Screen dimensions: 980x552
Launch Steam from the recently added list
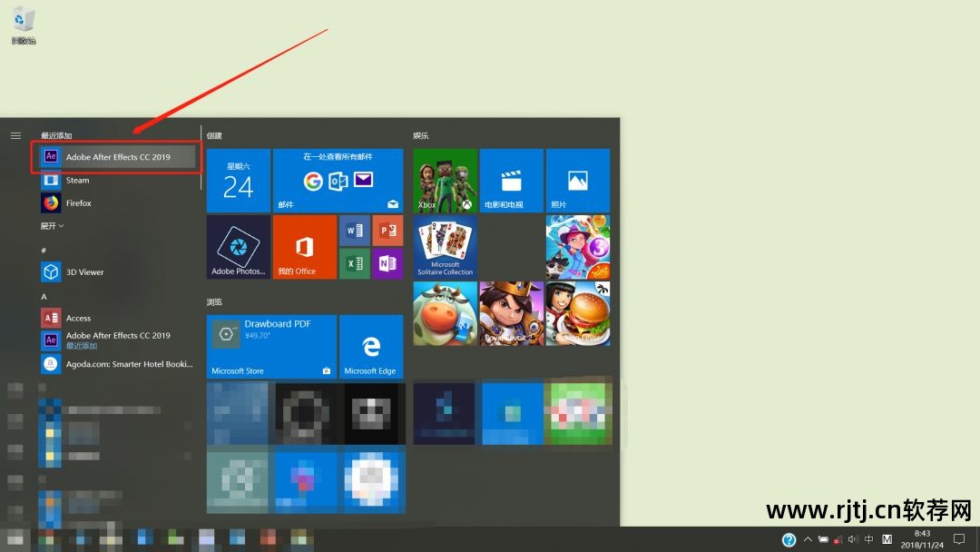[x=77, y=180]
